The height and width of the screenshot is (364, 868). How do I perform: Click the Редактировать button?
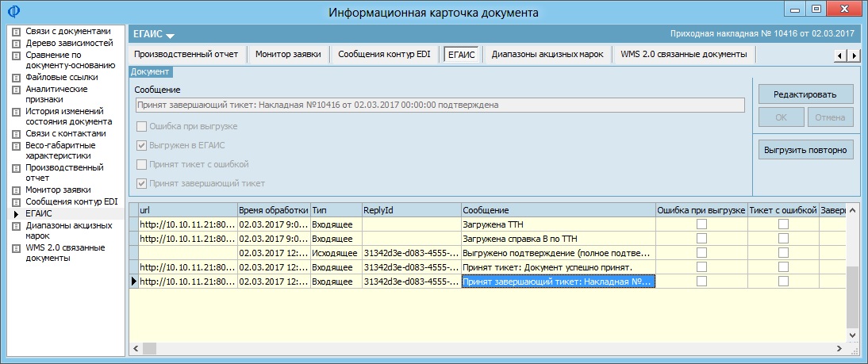tap(805, 94)
